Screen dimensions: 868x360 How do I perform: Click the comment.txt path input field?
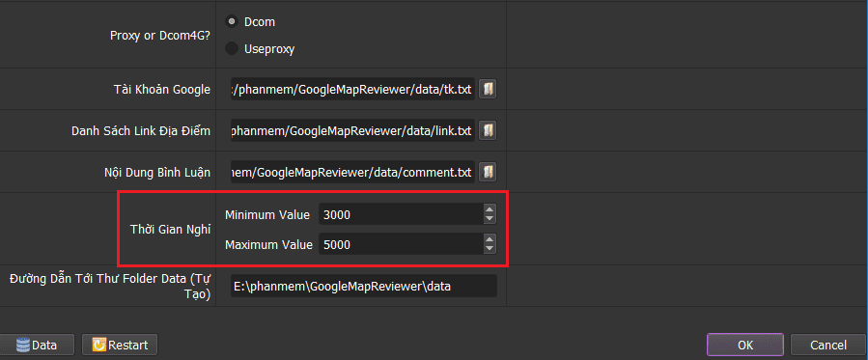point(352,172)
